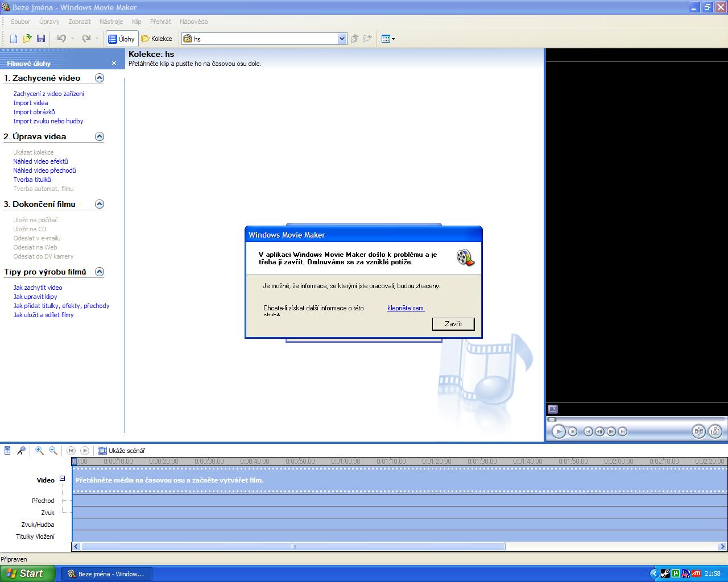Click the 'Tvorba titulků' link
This screenshot has height=582, width=728.
[x=32, y=180]
